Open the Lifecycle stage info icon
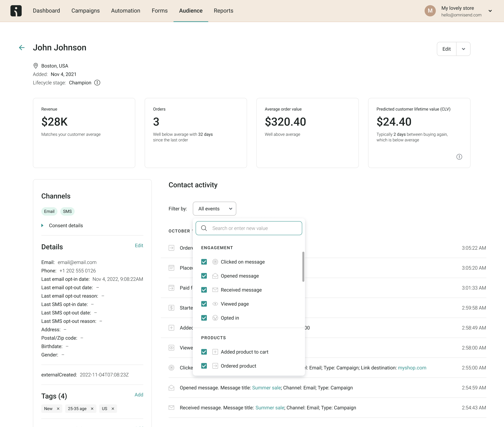 pyautogui.click(x=97, y=83)
